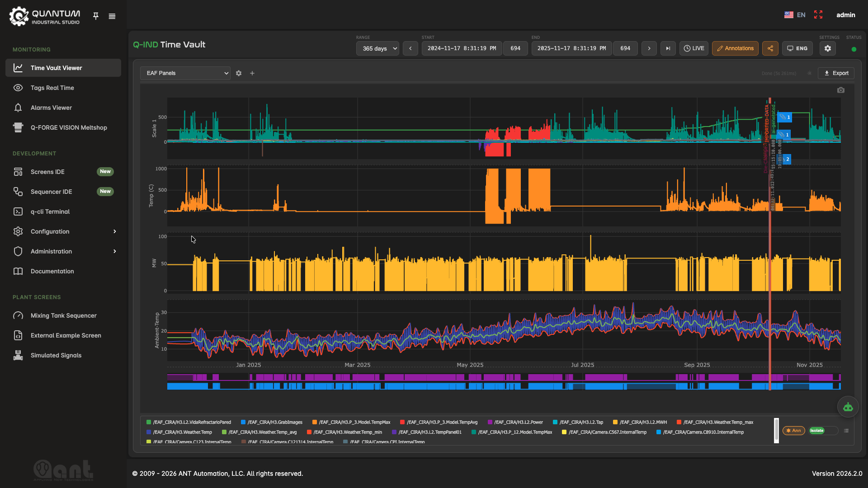Viewport: 868px width, 488px height.
Task: Open External Example Screen
Action: tap(63, 335)
